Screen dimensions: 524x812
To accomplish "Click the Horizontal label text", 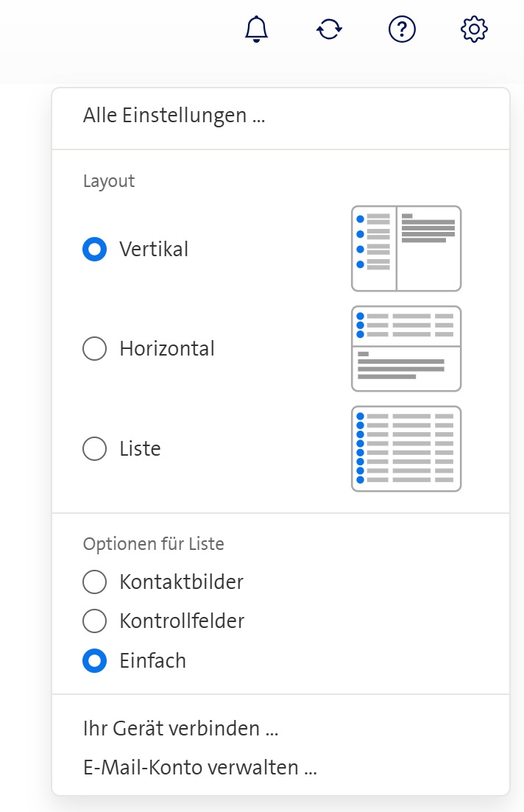I will [167, 348].
